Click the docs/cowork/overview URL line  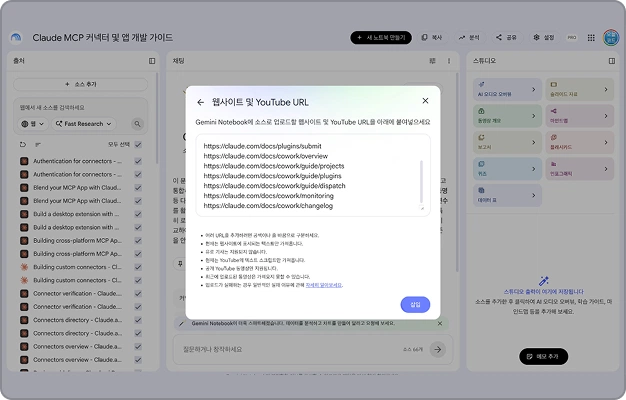(265, 156)
